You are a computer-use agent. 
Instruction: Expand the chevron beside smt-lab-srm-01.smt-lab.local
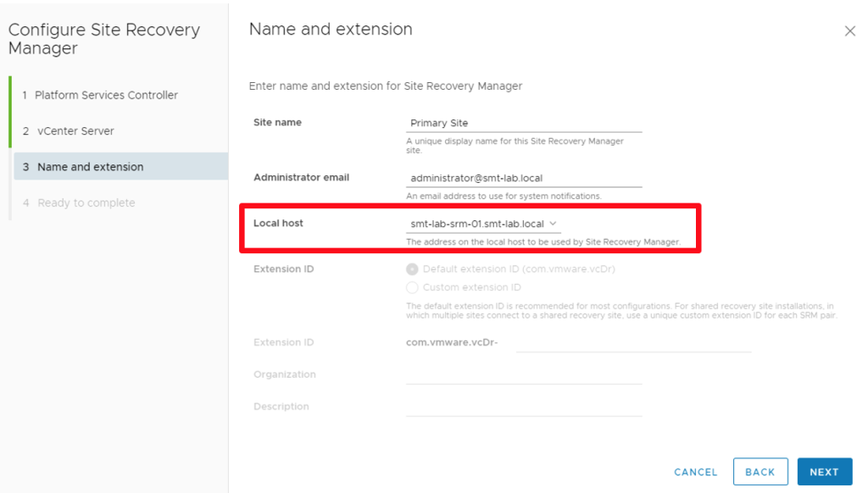pyautogui.click(x=554, y=224)
